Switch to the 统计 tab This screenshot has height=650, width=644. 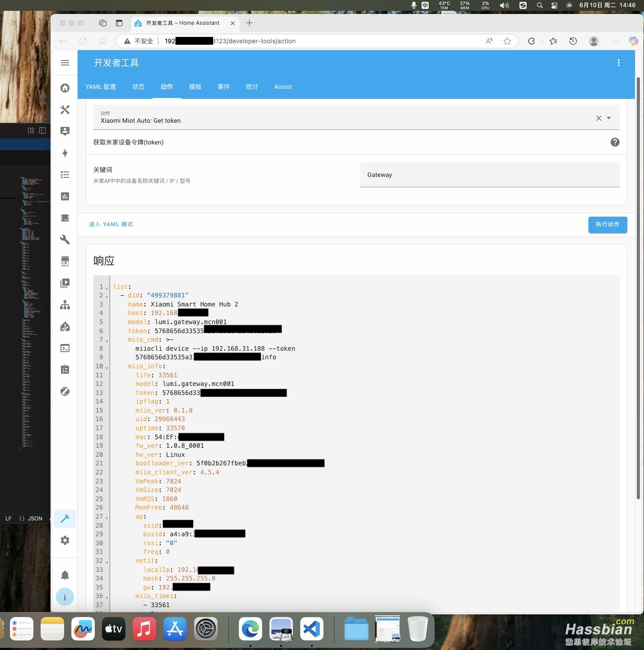[x=252, y=87]
